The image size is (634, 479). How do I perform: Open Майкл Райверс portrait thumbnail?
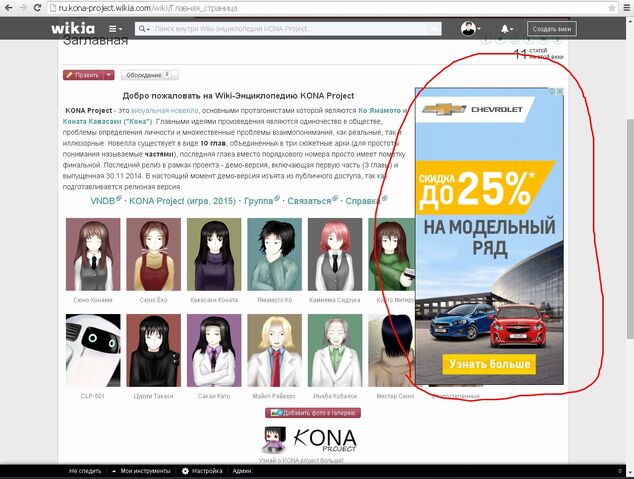(275, 350)
